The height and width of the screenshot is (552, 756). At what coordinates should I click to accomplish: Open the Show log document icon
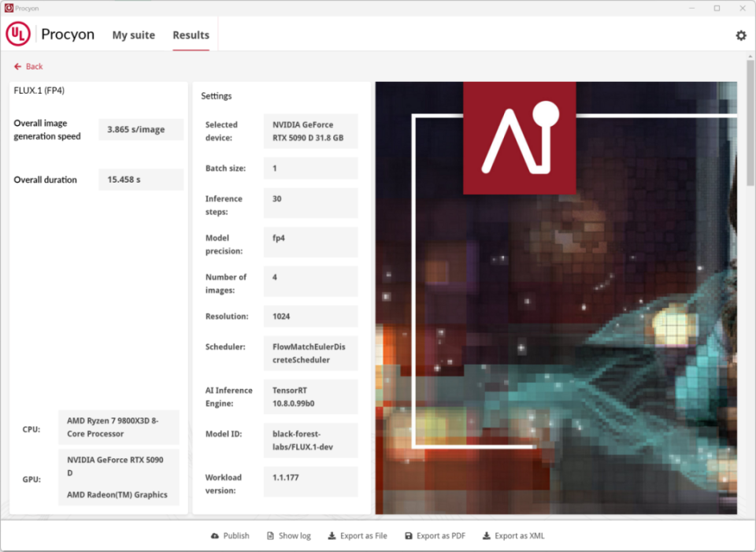(x=270, y=536)
